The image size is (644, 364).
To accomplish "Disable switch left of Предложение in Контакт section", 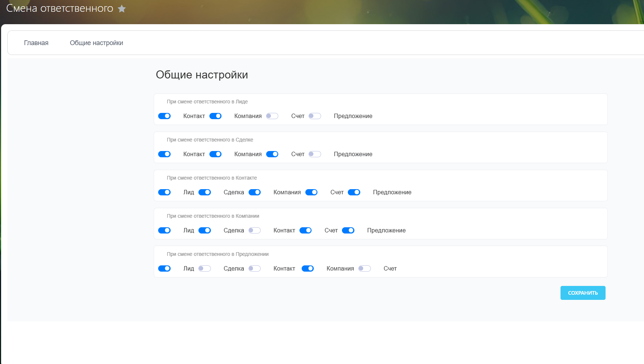I will coord(354,192).
